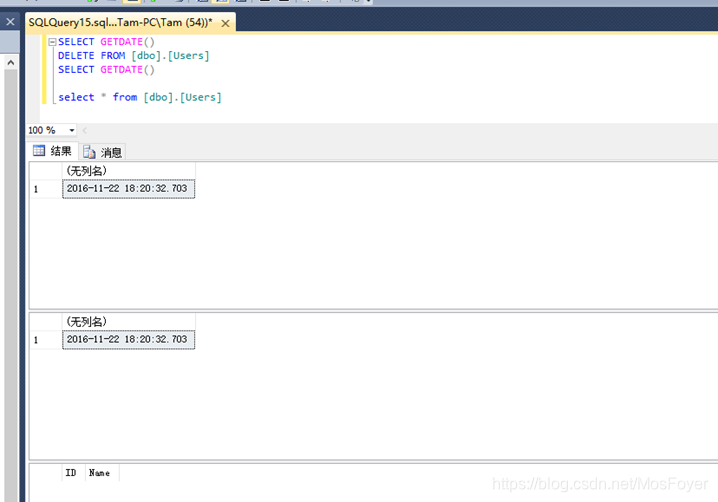Select row 1 header in second grid
The image size is (718, 502).
point(46,340)
